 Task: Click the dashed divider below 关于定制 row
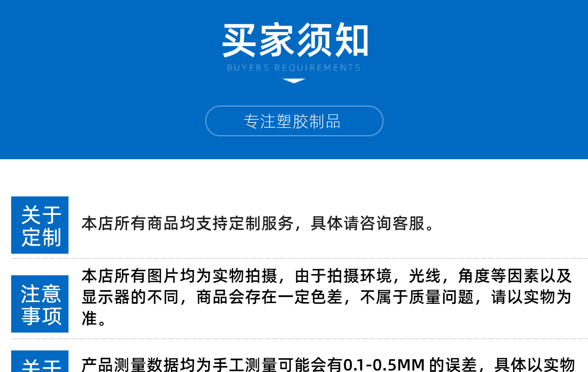pos(300,258)
